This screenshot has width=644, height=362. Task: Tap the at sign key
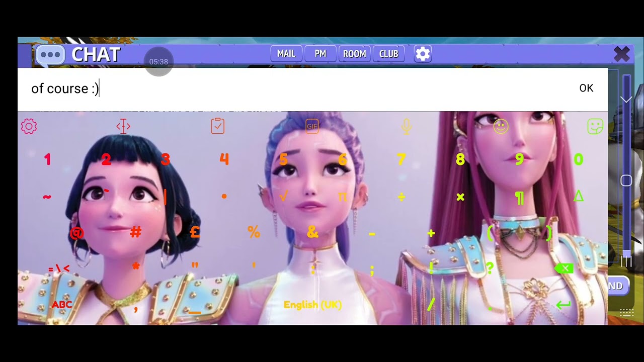tap(76, 233)
